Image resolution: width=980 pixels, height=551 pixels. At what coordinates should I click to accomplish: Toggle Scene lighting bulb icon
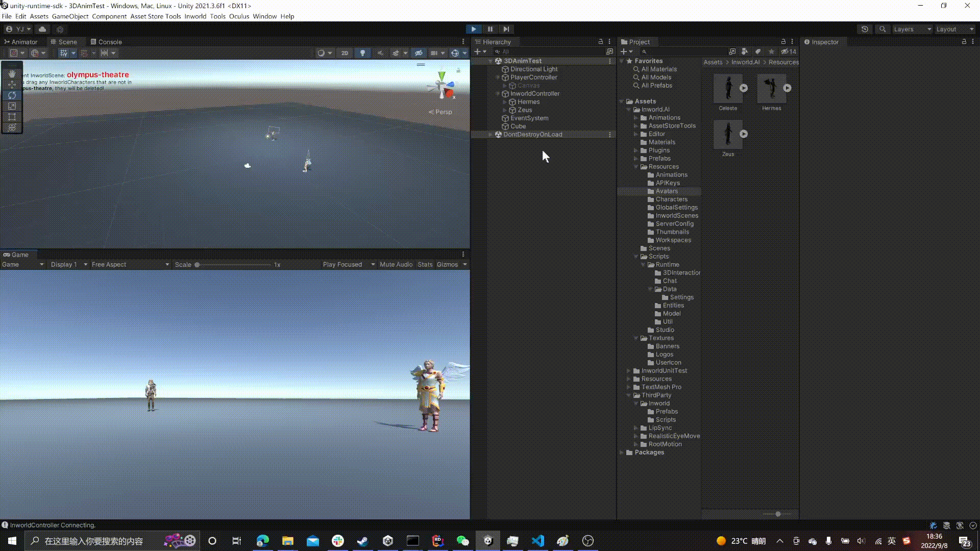[x=362, y=53]
